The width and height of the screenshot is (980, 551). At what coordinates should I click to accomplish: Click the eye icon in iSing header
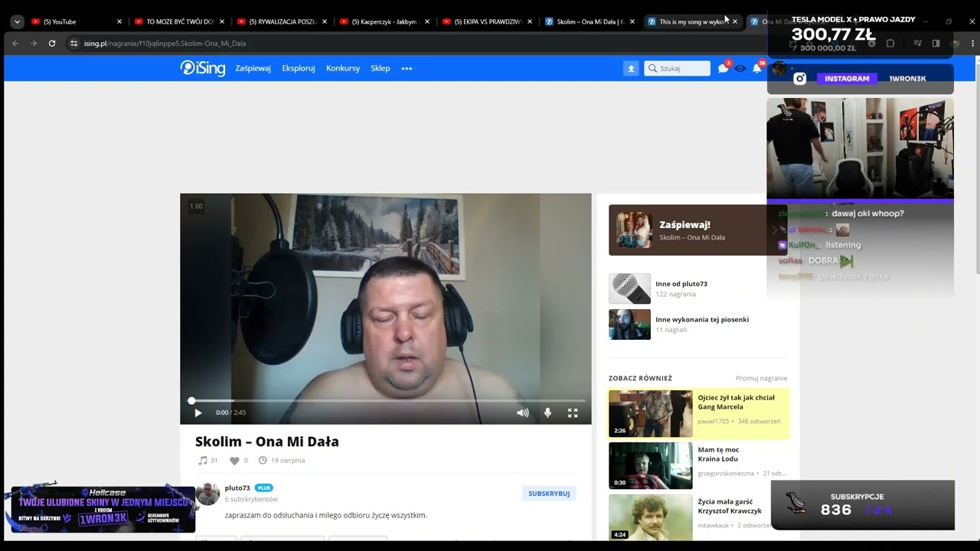740,68
